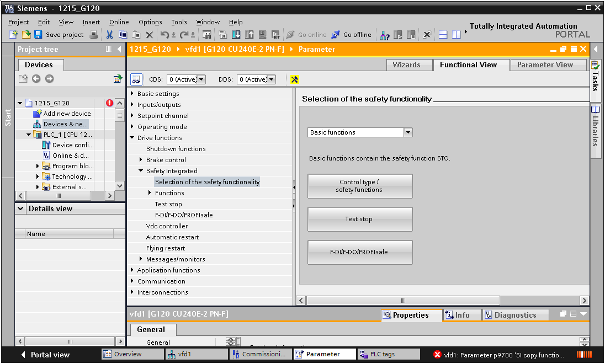Click the yellow commissioning tools icon
This screenshot has width=605, height=364.
pos(295,79)
